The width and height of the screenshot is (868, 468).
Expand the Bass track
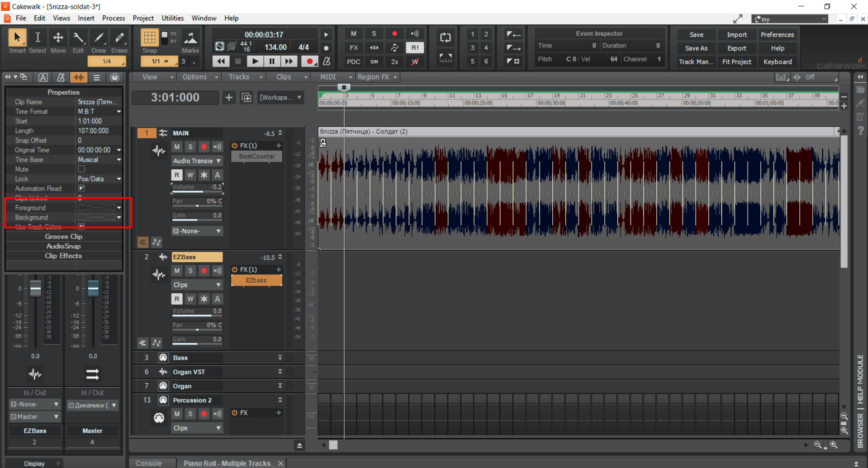pyautogui.click(x=280, y=358)
